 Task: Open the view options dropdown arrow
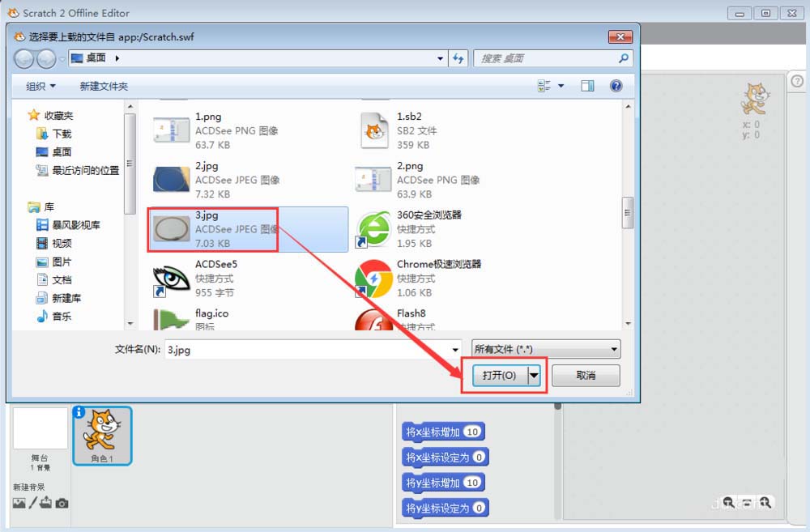(561, 86)
